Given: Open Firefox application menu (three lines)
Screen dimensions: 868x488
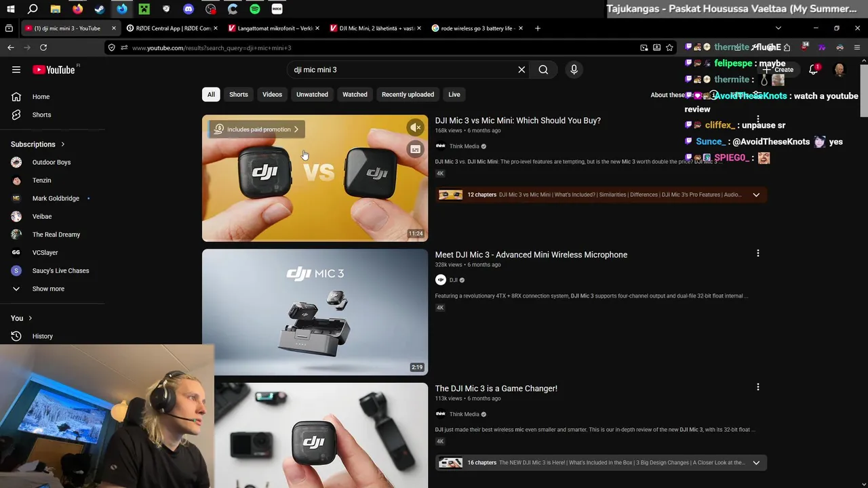Looking at the screenshot, I should click(x=857, y=47).
